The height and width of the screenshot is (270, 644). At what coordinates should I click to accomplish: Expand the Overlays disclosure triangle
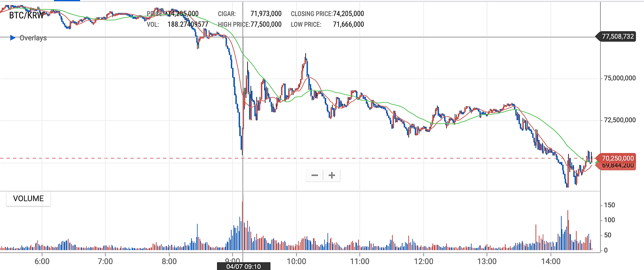click(x=13, y=38)
